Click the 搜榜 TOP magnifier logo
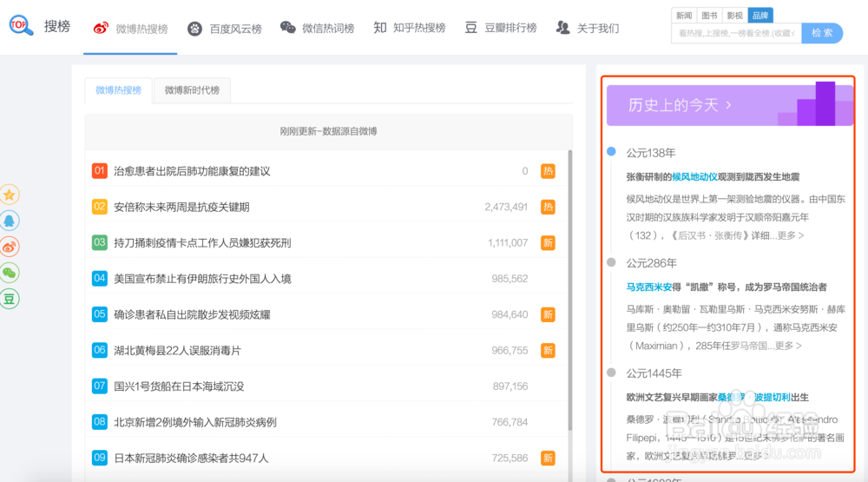Image resolution: width=868 pixels, height=482 pixels. pos(21,25)
